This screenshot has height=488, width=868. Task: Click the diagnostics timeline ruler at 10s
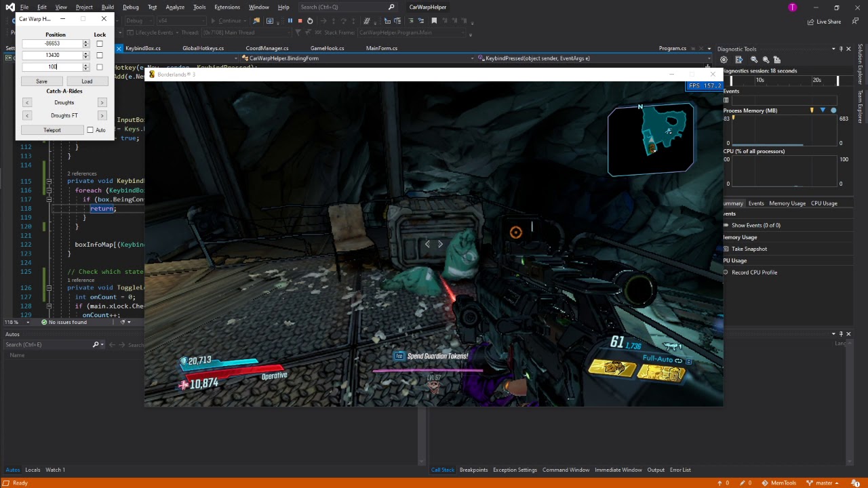[x=760, y=80]
